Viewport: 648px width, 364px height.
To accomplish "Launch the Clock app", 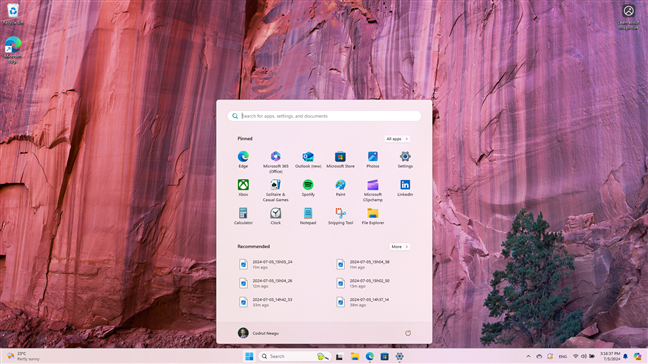I will click(276, 216).
